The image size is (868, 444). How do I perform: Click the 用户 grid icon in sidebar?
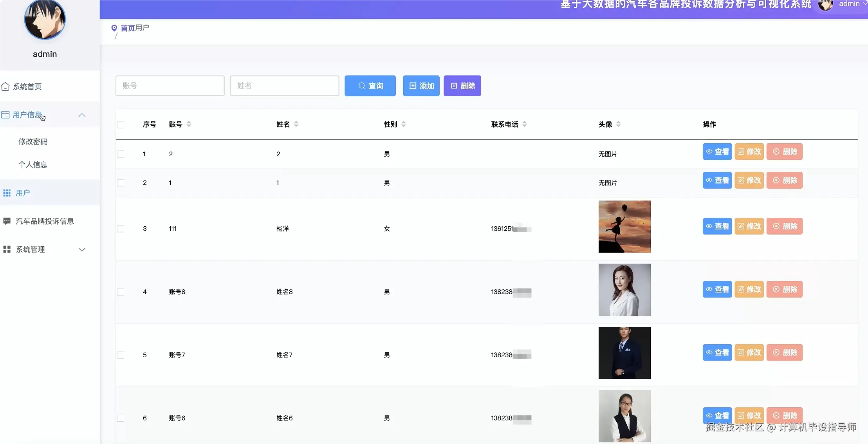pyautogui.click(x=7, y=193)
